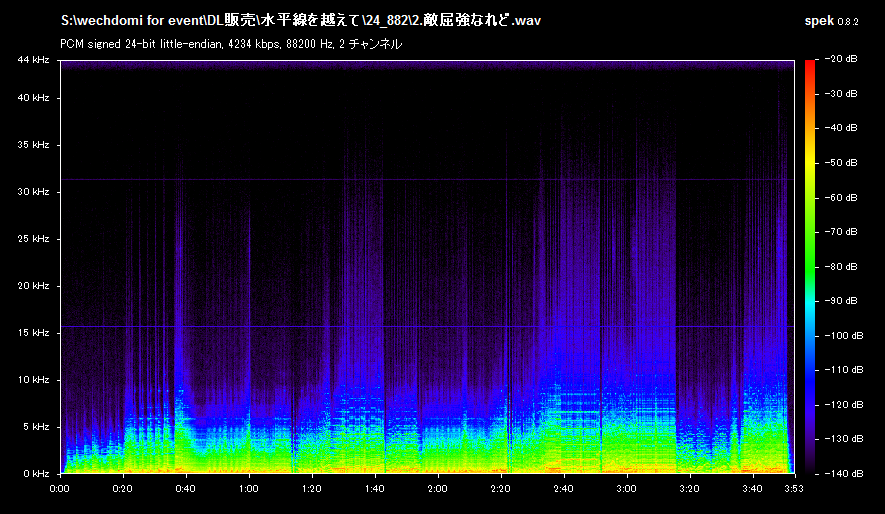The image size is (885, 514).
Task: Click the -20 dB scale label
Action: click(841, 59)
